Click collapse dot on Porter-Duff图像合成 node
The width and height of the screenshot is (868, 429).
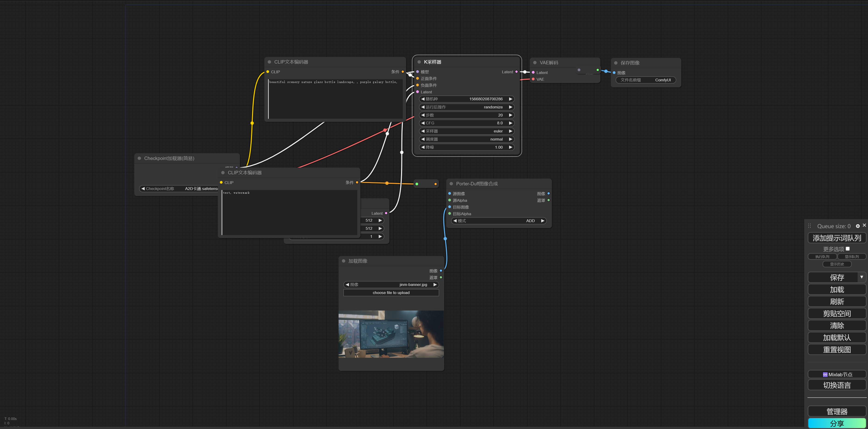[x=451, y=184]
